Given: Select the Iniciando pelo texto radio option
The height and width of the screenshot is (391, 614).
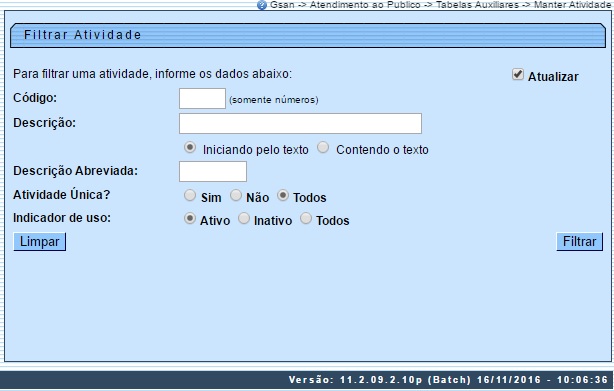Looking at the screenshot, I should [190, 148].
